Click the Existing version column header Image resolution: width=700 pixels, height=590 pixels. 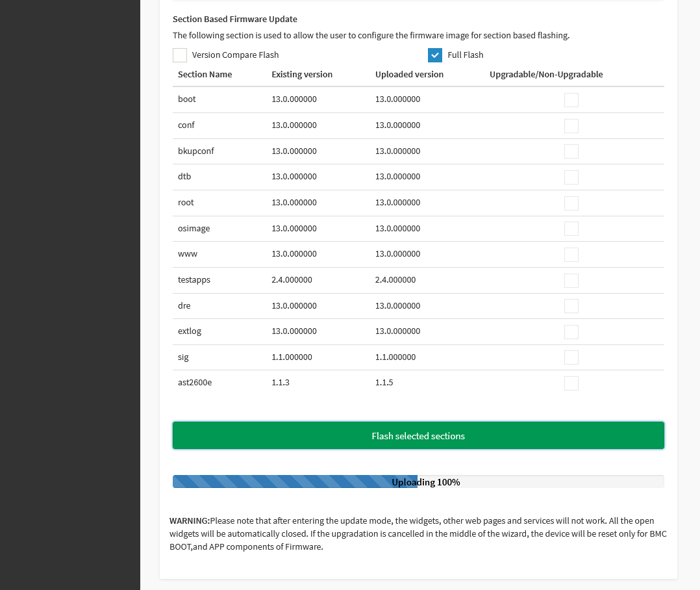(302, 74)
